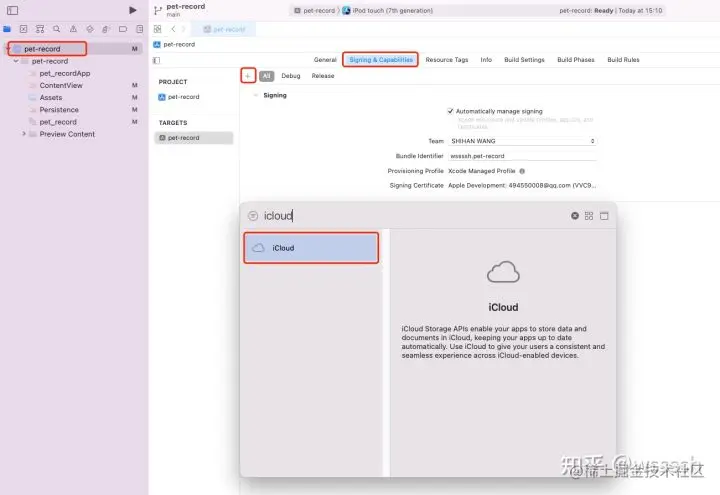The height and width of the screenshot is (495, 720).
Task: Select the pet-record editor tab
Action: tap(225, 29)
